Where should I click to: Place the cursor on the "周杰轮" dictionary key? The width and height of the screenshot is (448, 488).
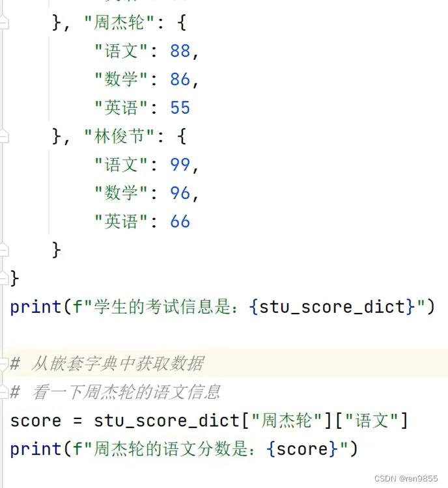[119, 23]
